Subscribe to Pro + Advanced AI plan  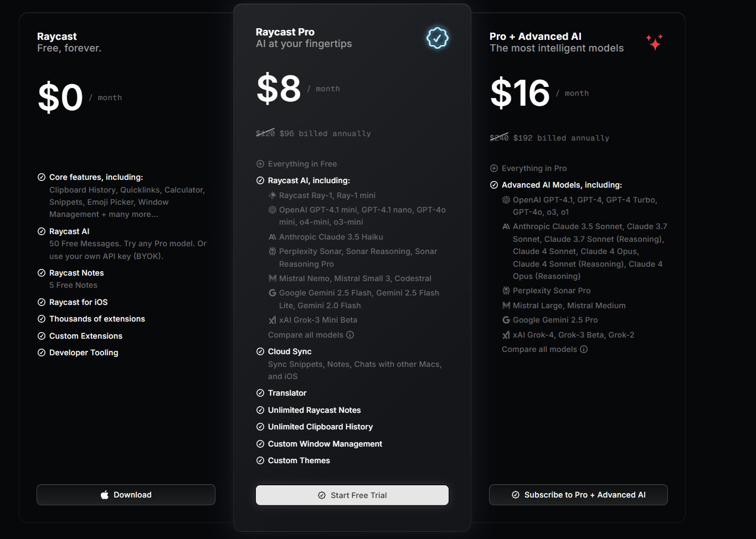578,495
